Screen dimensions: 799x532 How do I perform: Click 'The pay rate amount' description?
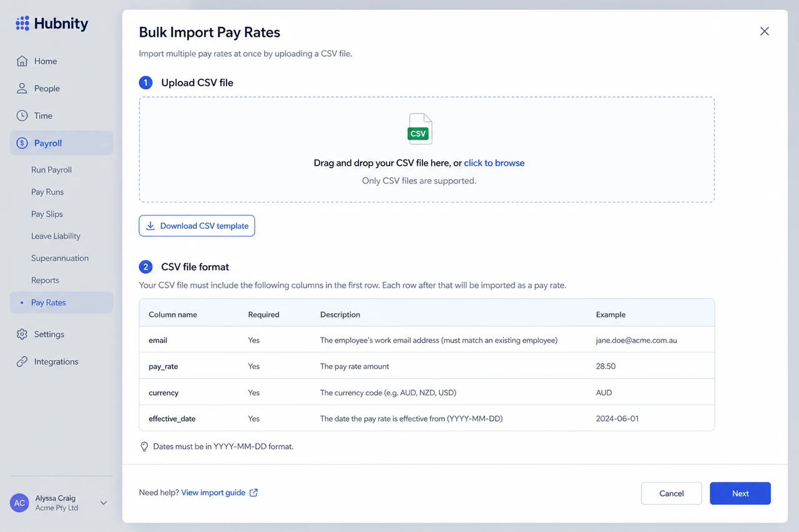tap(355, 367)
